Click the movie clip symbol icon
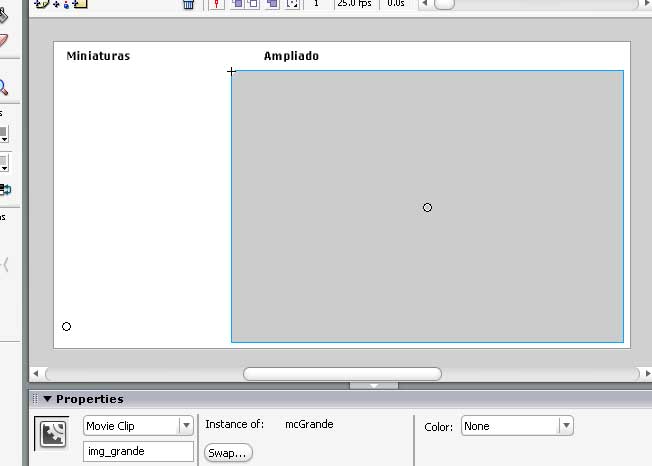This screenshot has width=652, height=466. [51, 432]
